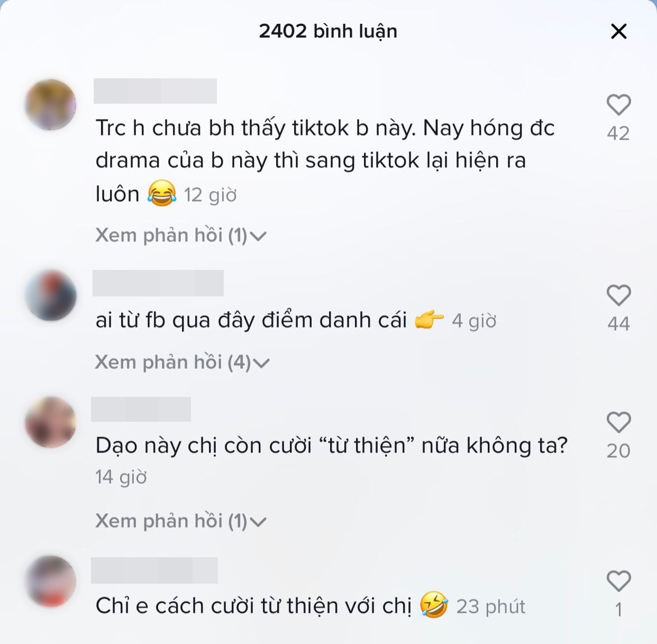
Task: Open the third commenter's avatar
Action: (x=50, y=422)
